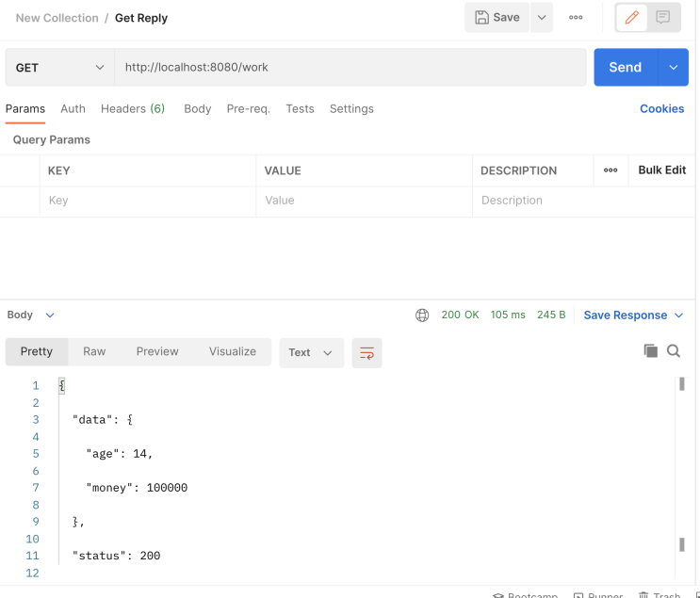Click the Save request button
The image size is (700, 598).
(x=497, y=17)
